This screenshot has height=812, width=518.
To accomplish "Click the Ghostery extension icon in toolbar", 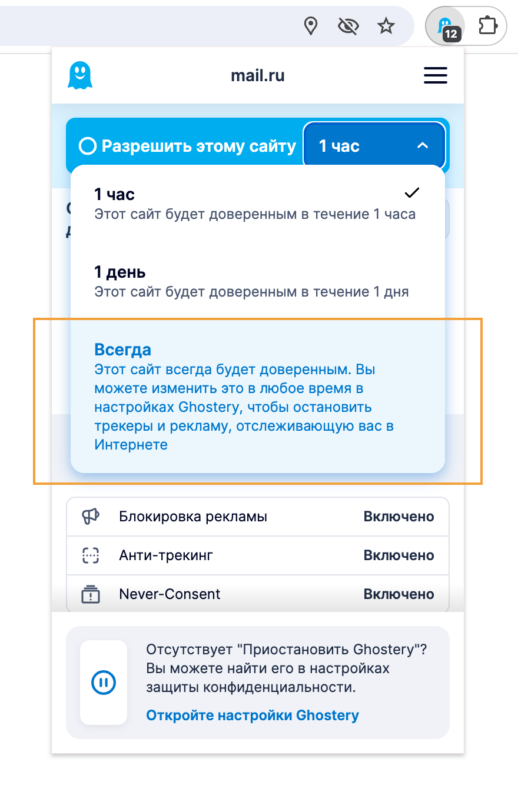I will tap(446, 26).
